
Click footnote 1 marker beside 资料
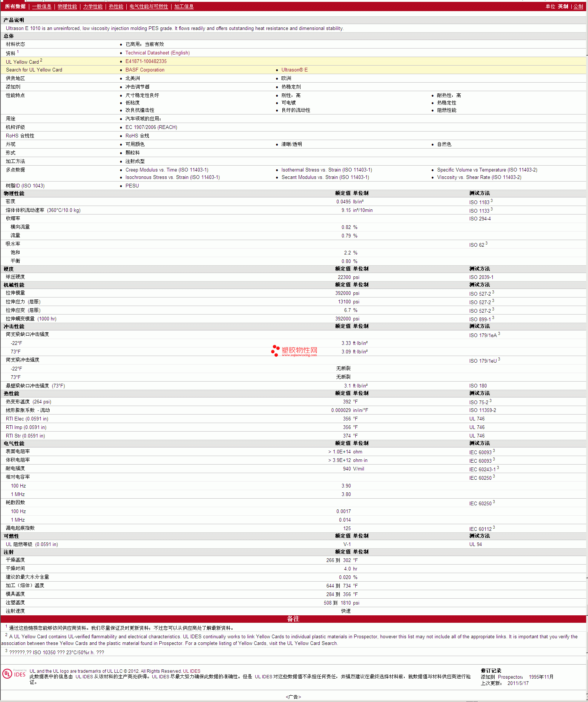18,51
